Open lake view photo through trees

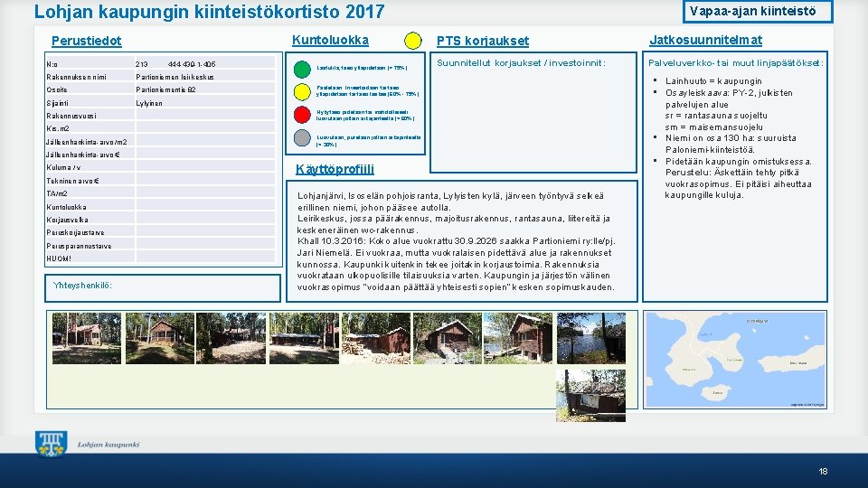pos(591,338)
